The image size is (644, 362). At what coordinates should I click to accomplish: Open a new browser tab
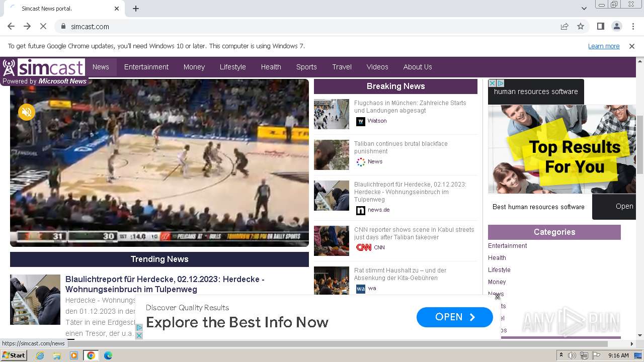click(x=136, y=9)
